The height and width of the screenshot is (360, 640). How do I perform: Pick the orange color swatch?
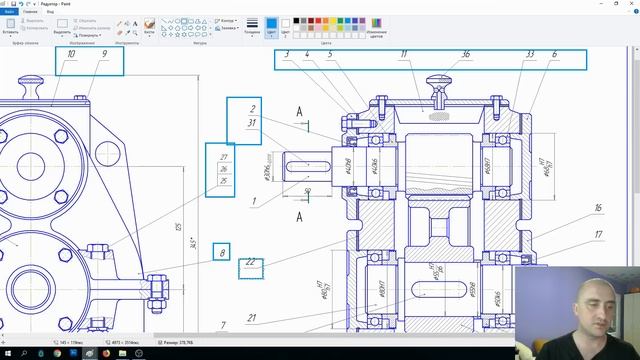click(326, 21)
